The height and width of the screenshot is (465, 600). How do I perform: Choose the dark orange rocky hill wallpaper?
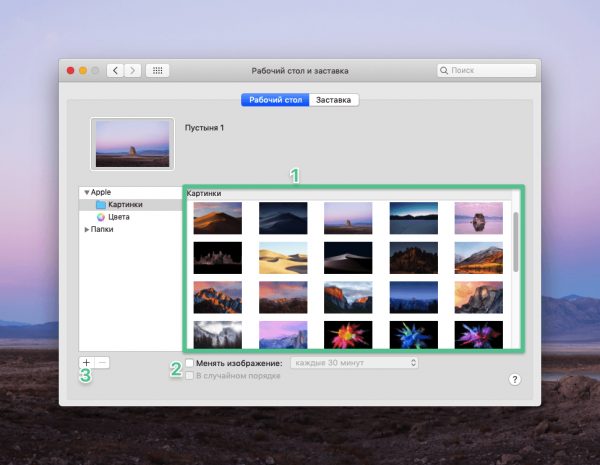414,258
